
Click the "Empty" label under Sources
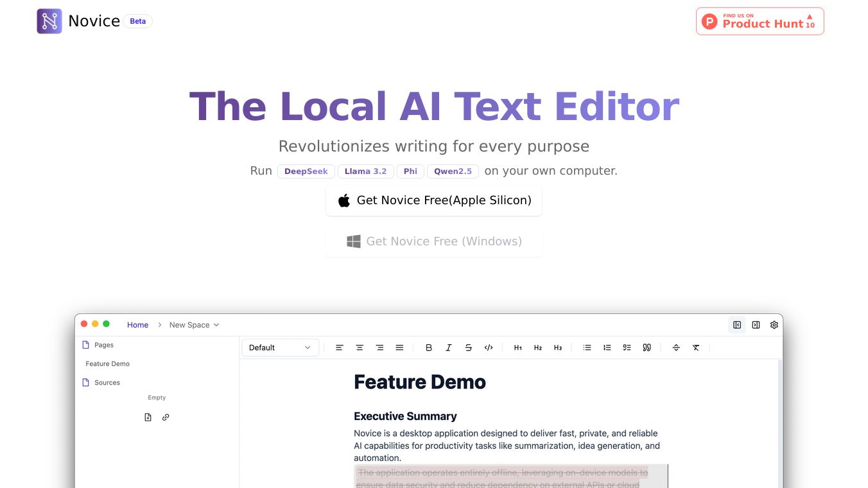(157, 397)
